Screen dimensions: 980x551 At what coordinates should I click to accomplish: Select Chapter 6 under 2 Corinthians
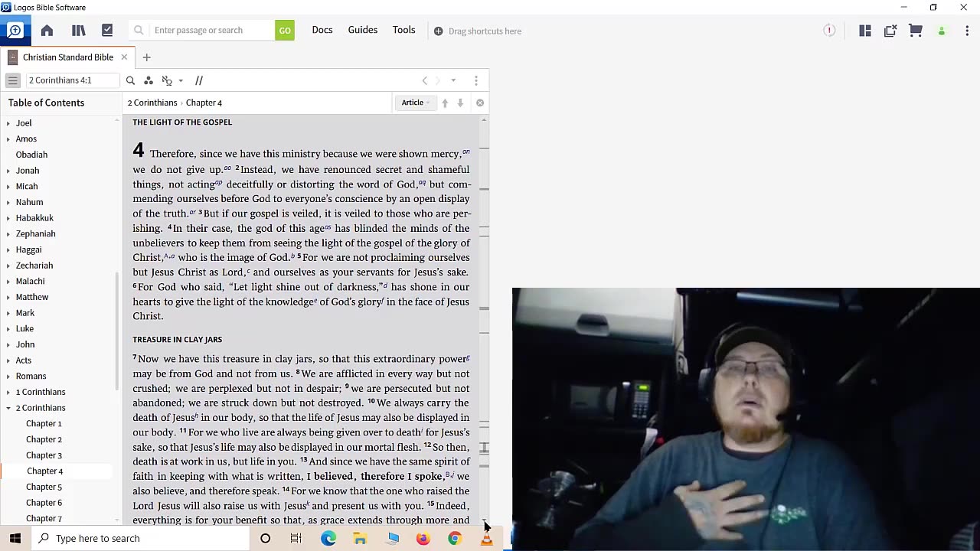[x=44, y=503]
